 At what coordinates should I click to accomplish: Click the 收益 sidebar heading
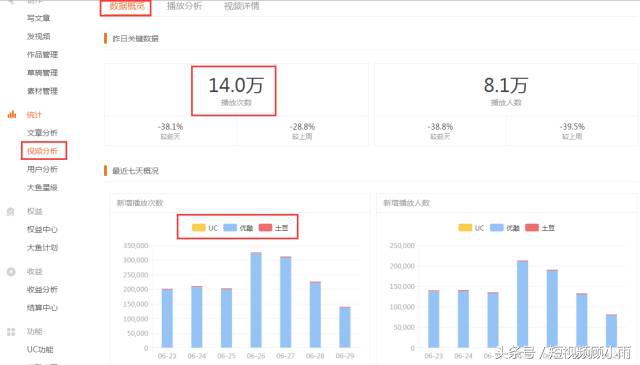tap(35, 272)
